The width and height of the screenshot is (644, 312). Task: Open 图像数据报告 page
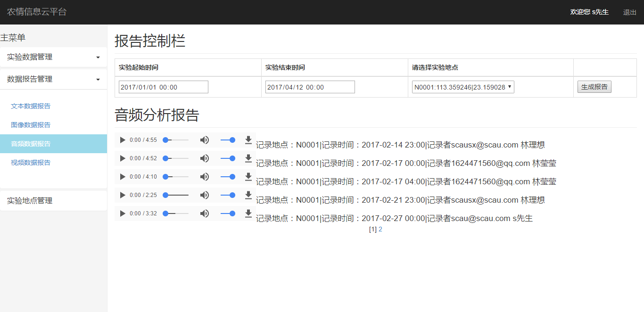click(31, 125)
